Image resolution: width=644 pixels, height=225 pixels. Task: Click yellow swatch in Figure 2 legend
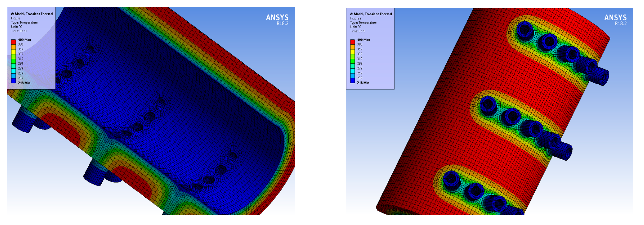(353, 52)
